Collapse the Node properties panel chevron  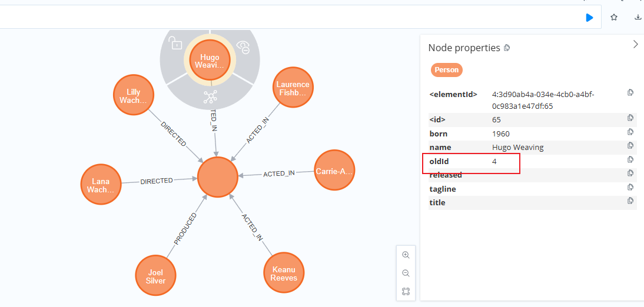[x=636, y=44]
